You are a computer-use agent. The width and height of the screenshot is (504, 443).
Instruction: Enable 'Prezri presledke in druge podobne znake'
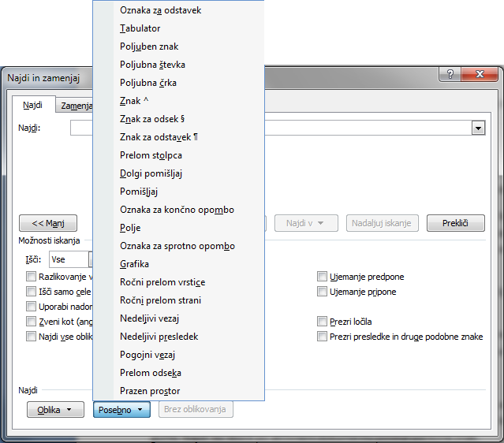pos(322,337)
